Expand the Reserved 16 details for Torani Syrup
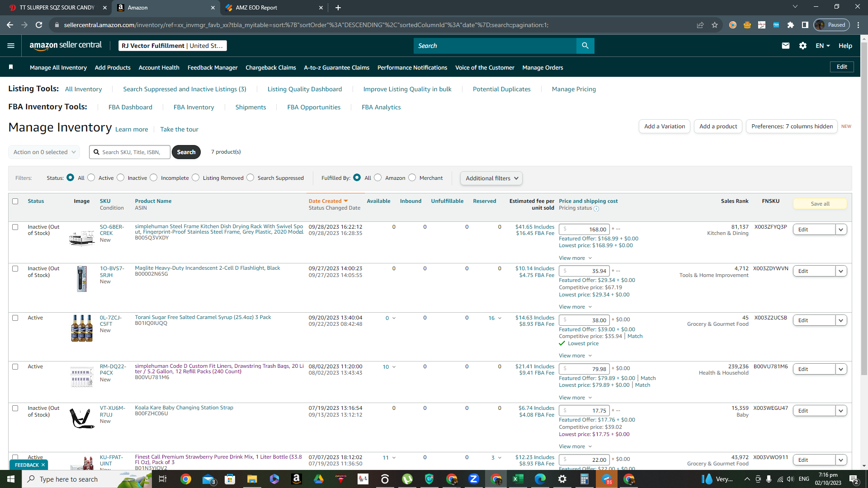The height and width of the screenshot is (488, 868). click(x=495, y=318)
